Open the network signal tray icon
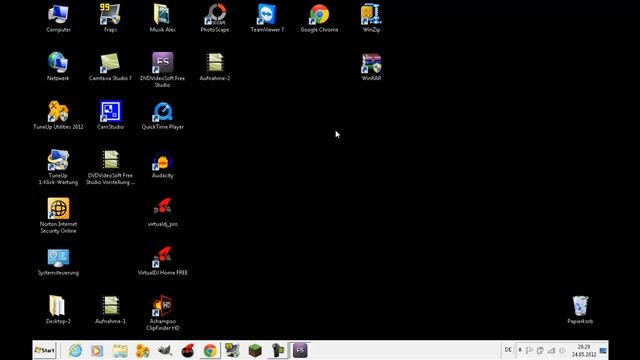640x360 pixels. [x=551, y=350]
